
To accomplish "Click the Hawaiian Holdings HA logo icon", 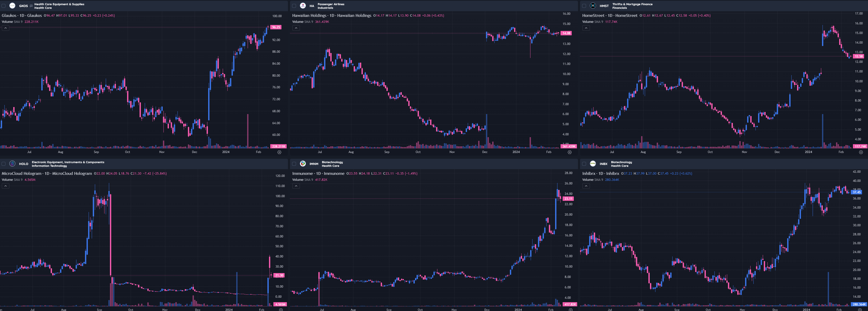I will coord(303,6).
